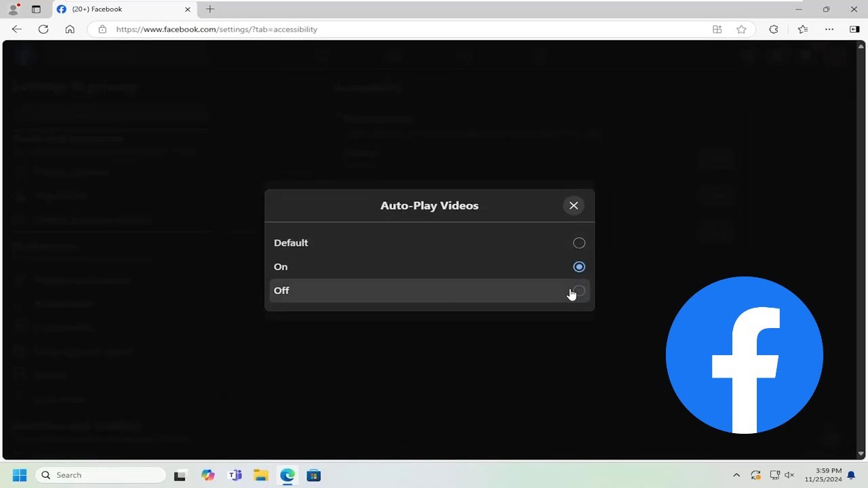Open split screen view icon
Viewport: 868px width, 488px height.
717,29
